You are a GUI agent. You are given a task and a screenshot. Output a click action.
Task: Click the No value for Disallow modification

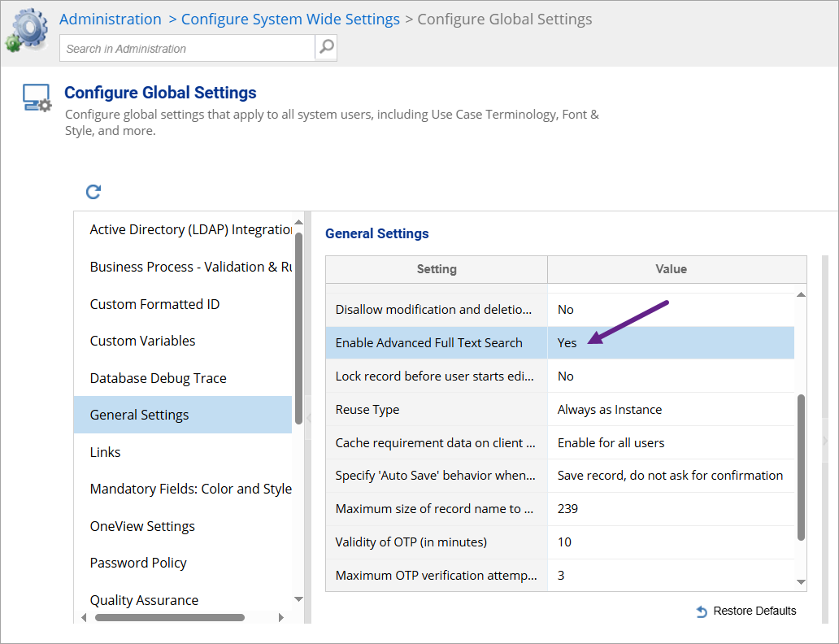(566, 310)
